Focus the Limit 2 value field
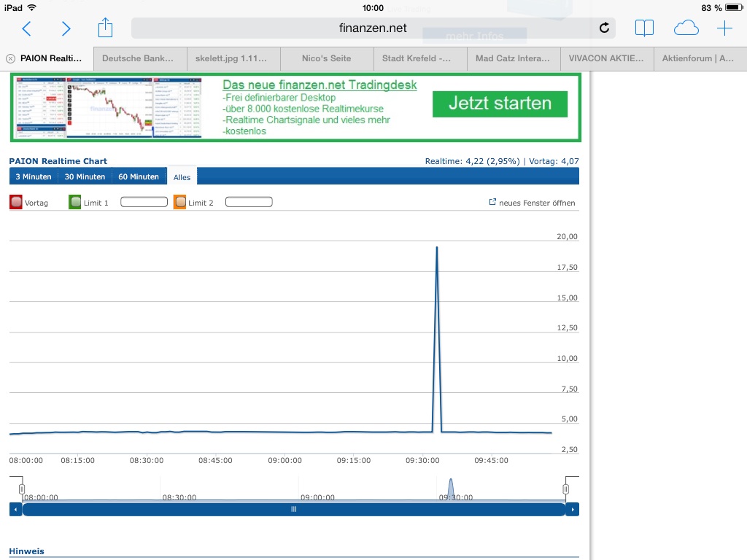This screenshot has height=560, width=747. pos(249,202)
